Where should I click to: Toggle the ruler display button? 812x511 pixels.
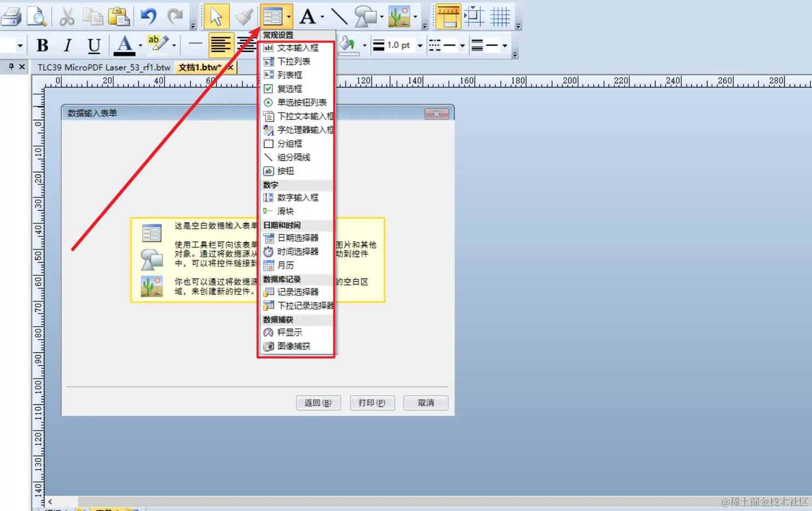coord(448,16)
